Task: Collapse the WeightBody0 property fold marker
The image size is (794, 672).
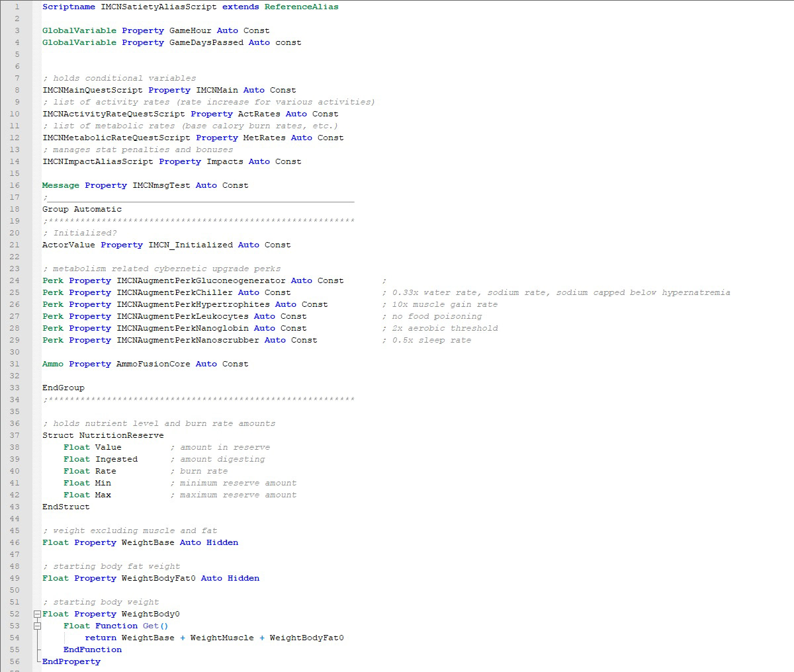Action: pos(38,614)
